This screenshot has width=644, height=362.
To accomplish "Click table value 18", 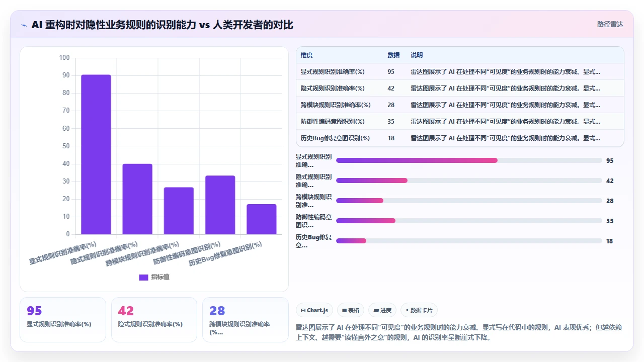I will click(391, 138).
